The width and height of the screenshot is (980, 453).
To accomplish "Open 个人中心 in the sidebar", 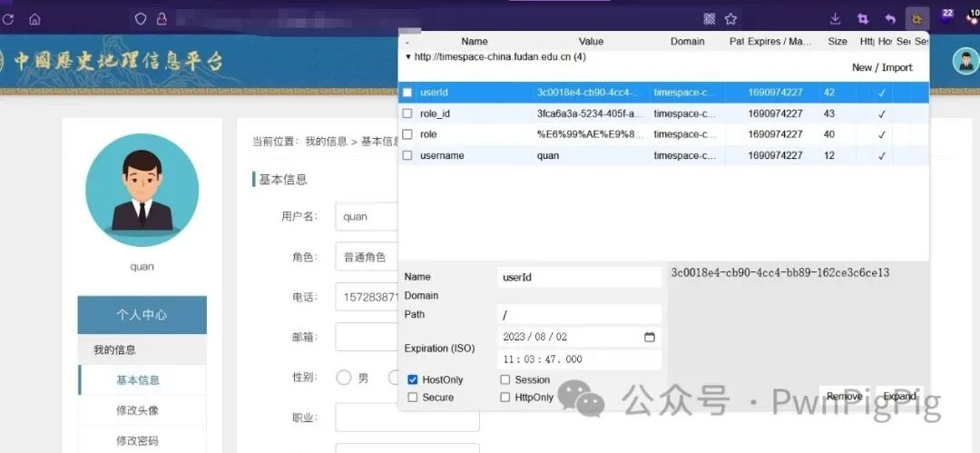I will pyautogui.click(x=142, y=315).
